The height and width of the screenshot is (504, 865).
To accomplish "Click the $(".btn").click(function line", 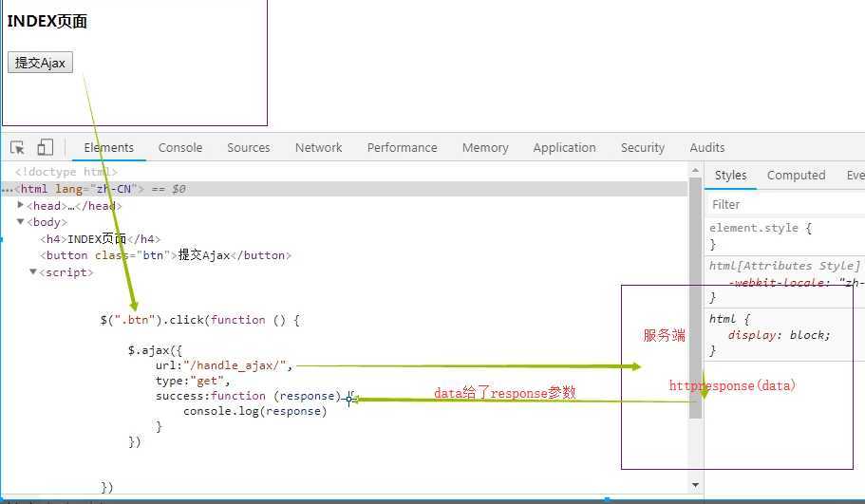I will coord(199,320).
